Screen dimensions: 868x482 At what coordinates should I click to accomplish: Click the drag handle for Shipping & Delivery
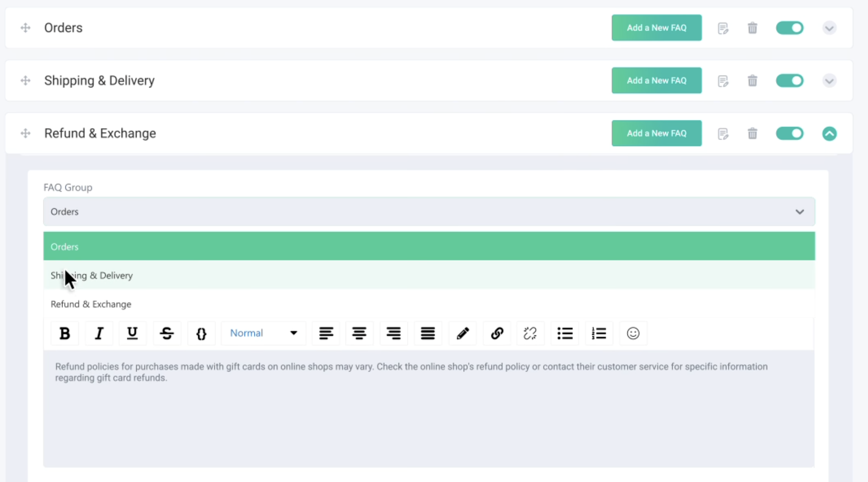[x=25, y=81]
